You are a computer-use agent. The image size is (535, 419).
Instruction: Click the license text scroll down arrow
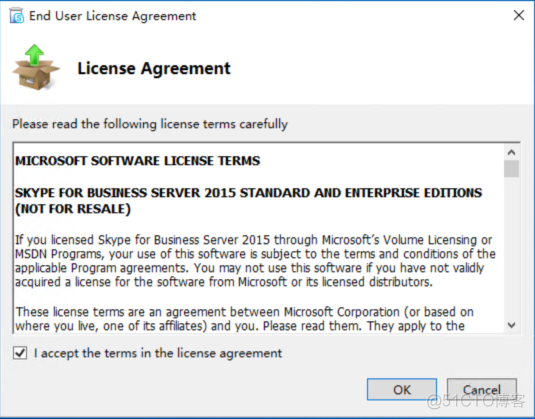511,325
